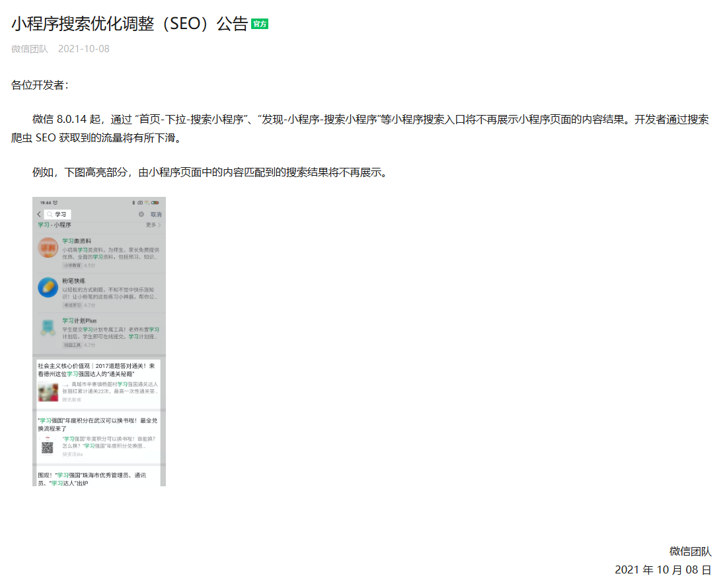The width and height of the screenshot is (723, 588).
Task: Open the article 社会主义核心价值观｜2017道题答对通关
Action: 97,370
